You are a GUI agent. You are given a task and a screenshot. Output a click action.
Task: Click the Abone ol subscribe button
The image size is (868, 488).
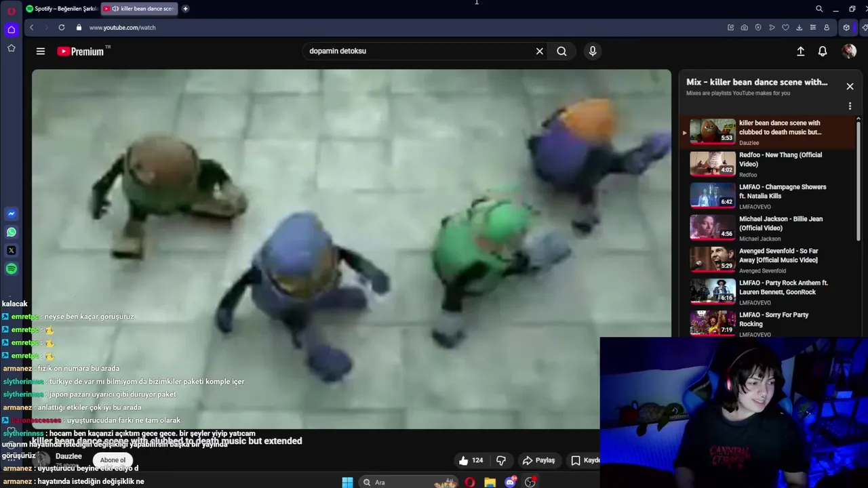tap(113, 460)
